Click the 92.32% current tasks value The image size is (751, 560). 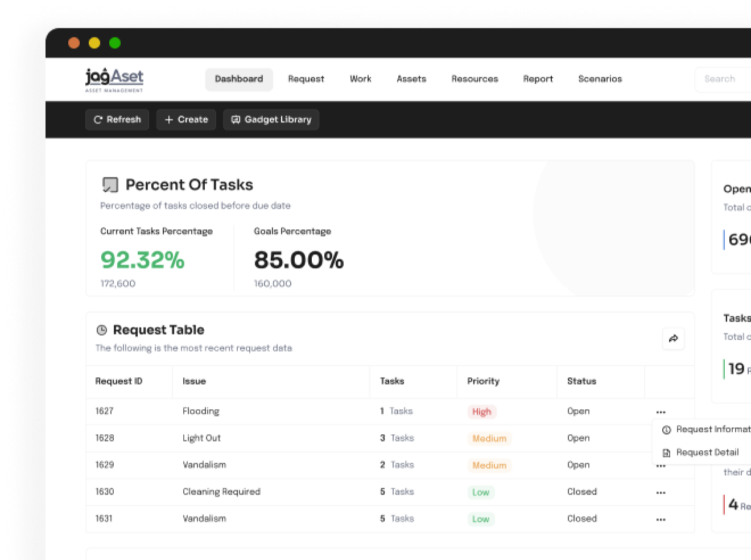143,260
